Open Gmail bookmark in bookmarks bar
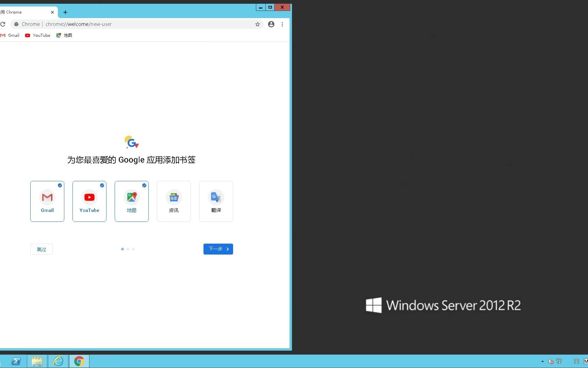Screen dimensions: 588x368 (x=10, y=35)
